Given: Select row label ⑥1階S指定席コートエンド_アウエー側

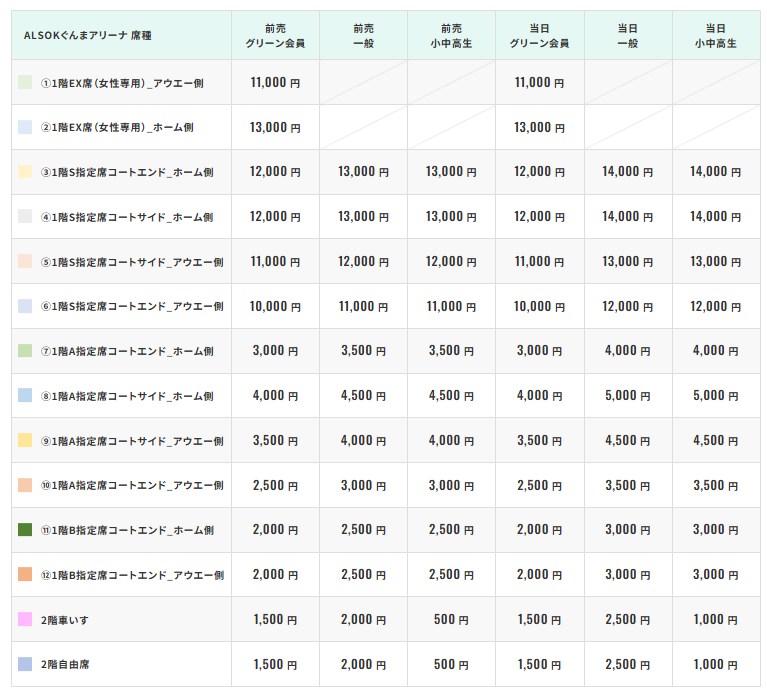Looking at the screenshot, I should pos(132,307).
